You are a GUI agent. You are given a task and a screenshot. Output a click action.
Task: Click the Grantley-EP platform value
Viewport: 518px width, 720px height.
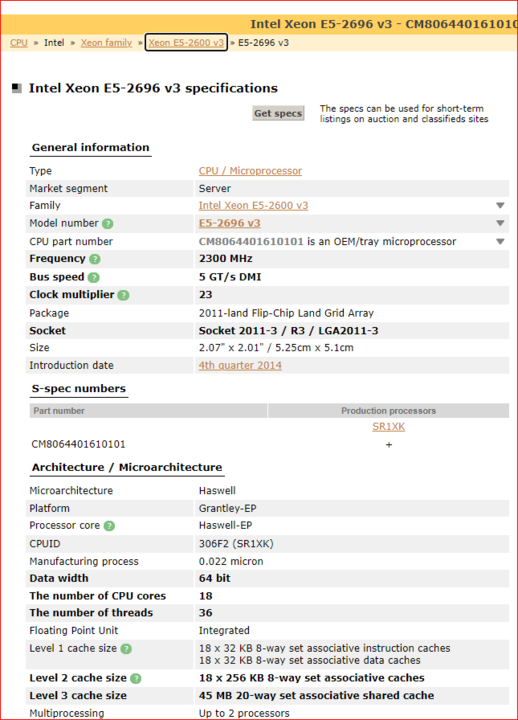pyautogui.click(x=227, y=508)
